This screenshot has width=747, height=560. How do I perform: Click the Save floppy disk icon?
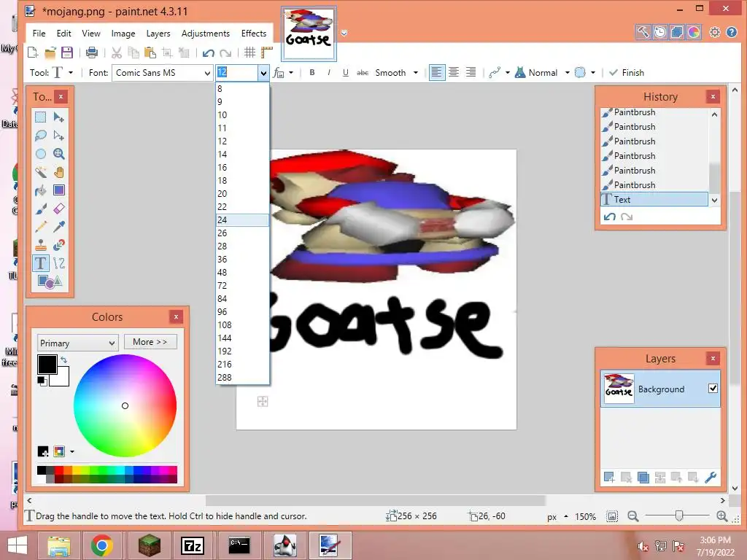tap(67, 52)
